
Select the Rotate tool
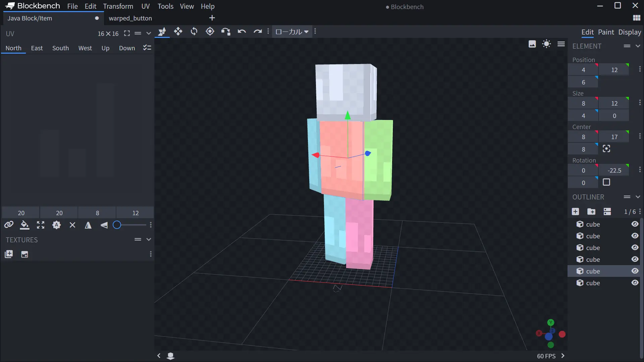(x=194, y=32)
